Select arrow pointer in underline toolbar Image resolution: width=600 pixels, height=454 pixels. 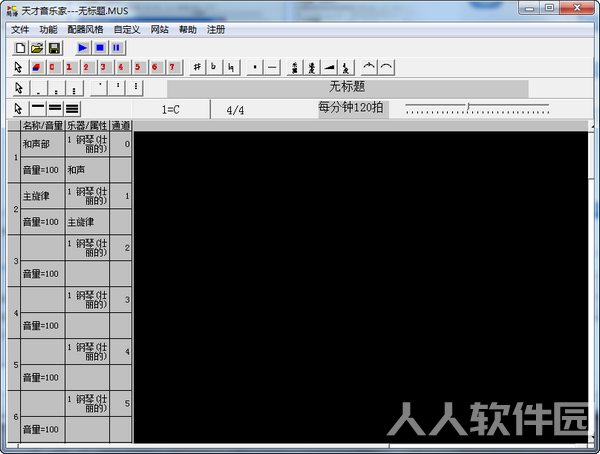[x=19, y=109]
